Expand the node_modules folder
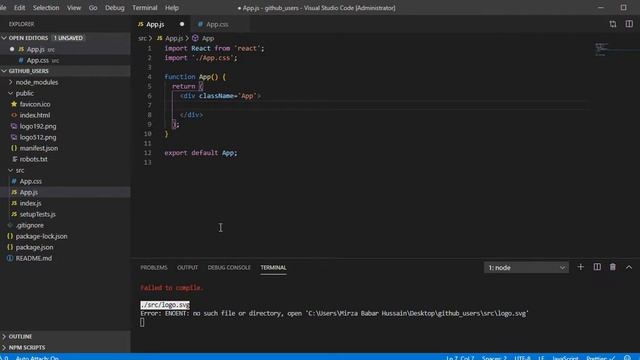The image size is (640, 360). coord(37,82)
